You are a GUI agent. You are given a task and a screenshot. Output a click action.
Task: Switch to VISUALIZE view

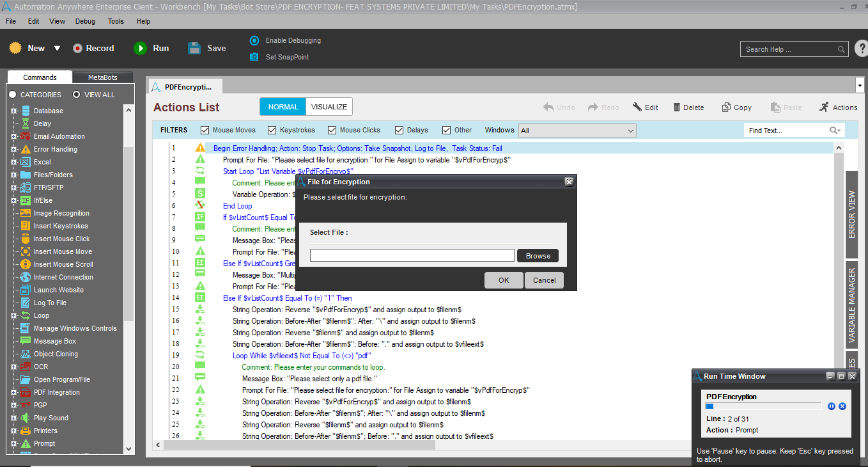click(x=329, y=107)
